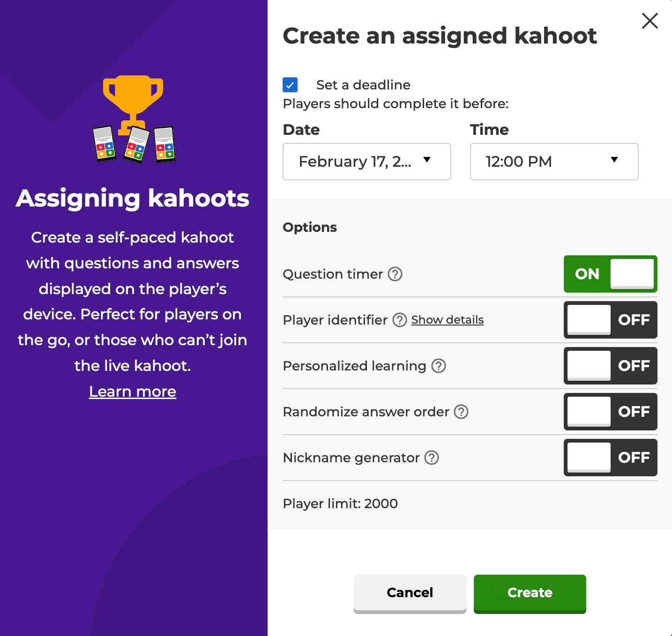This screenshot has width=672, height=636.
Task: Click the Question timer help icon
Action: coord(395,274)
